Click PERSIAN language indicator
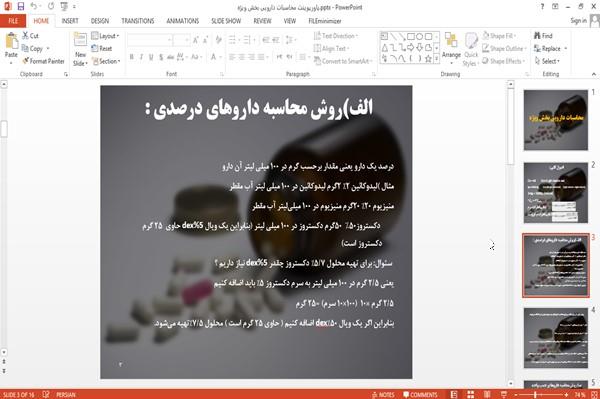 pos(66,394)
